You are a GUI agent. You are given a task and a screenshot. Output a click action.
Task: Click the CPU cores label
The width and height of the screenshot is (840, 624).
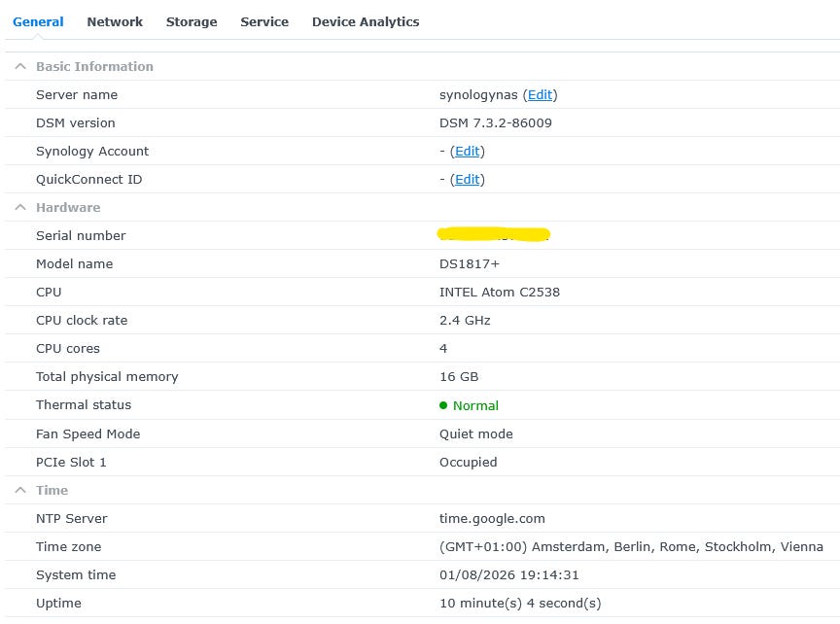point(68,349)
